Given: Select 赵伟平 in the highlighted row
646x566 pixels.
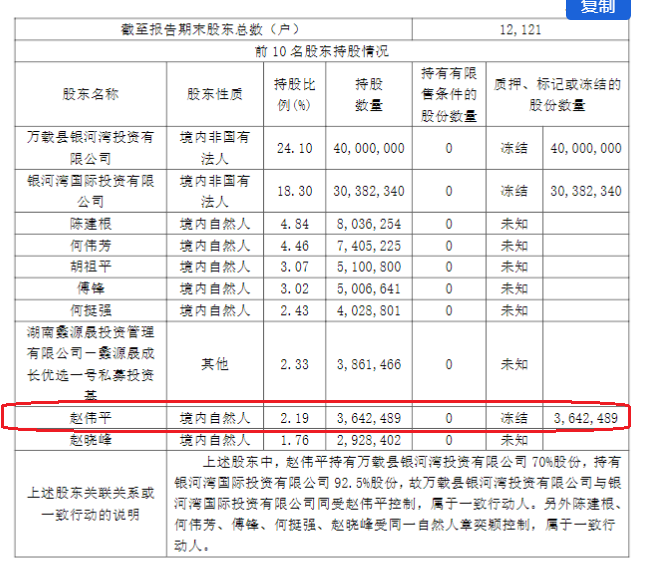Looking at the screenshot, I should coord(90,417).
